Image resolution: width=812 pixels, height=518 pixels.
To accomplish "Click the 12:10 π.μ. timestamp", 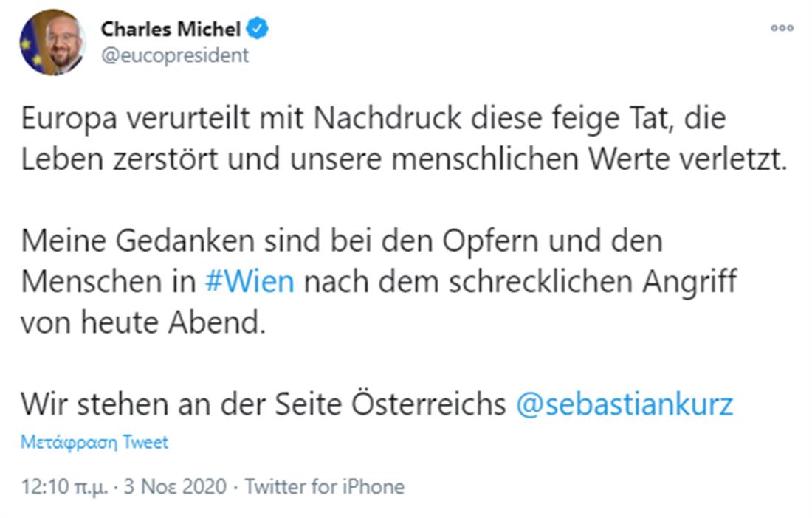I will pyautogui.click(x=66, y=487).
